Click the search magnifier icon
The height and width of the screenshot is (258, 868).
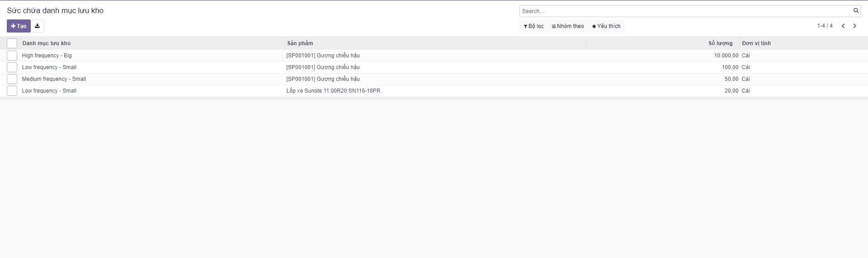pos(856,11)
